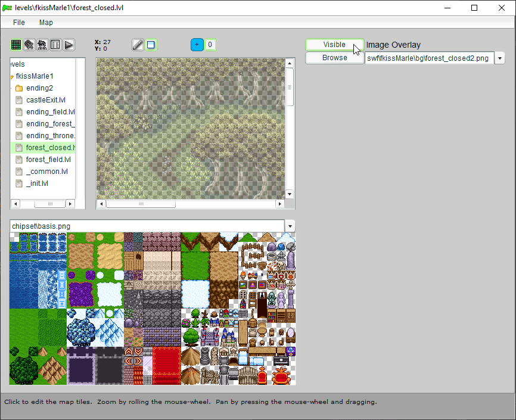Open the chipset basis.png dropdown
Image resolution: width=516 pixels, height=420 pixels.
(x=290, y=226)
